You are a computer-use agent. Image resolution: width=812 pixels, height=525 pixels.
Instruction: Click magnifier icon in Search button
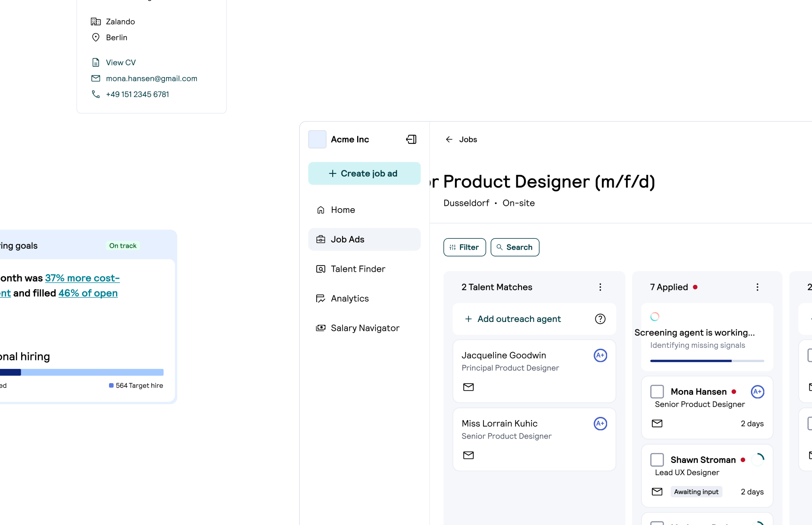click(x=500, y=247)
